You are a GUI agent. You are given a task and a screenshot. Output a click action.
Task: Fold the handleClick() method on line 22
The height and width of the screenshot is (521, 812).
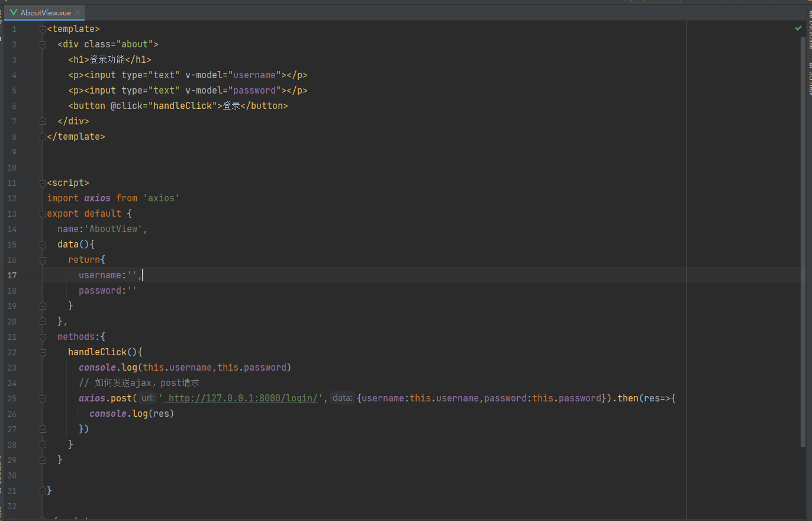(43, 352)
